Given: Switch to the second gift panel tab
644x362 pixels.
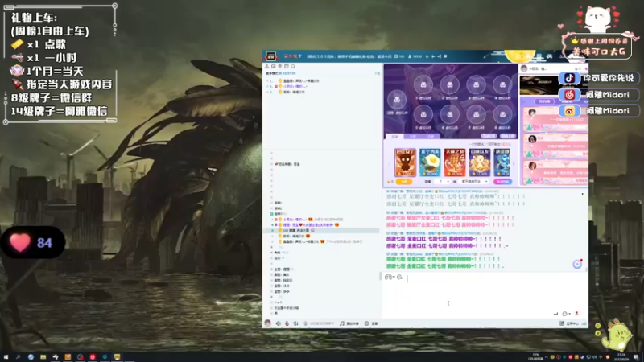Looking at the screenshot, I should [x=413, y=136].
